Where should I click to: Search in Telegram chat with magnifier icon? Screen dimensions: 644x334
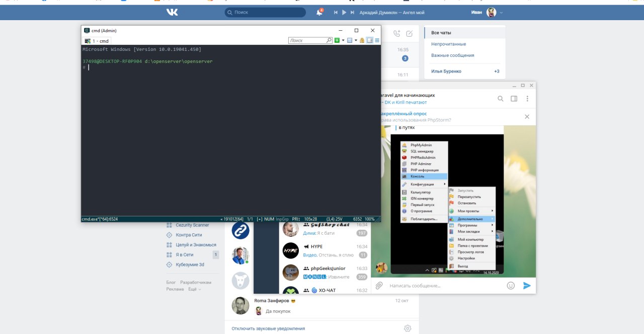pos(501,99)
